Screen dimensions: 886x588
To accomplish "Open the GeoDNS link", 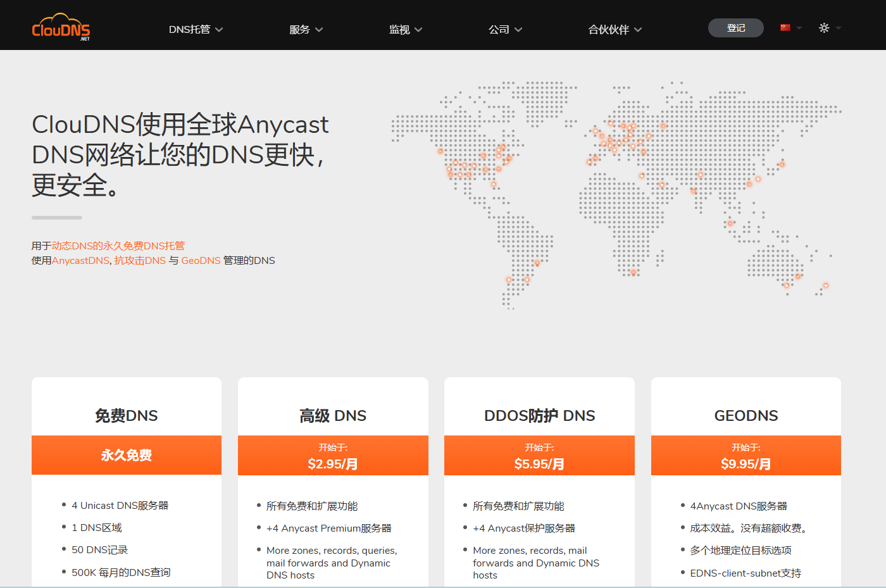I will pos(201,260).
